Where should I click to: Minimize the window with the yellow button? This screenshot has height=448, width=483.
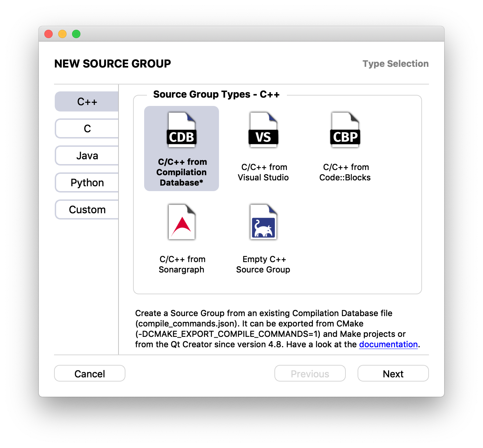tap(62, 34)
